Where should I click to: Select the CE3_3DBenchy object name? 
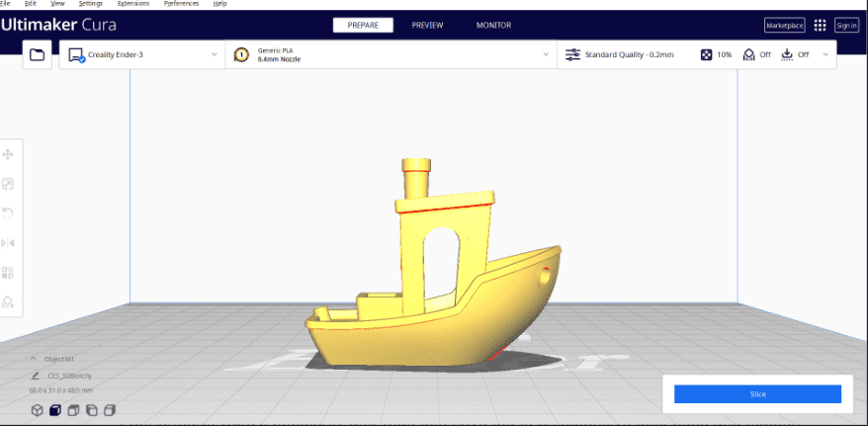[70, 376]
